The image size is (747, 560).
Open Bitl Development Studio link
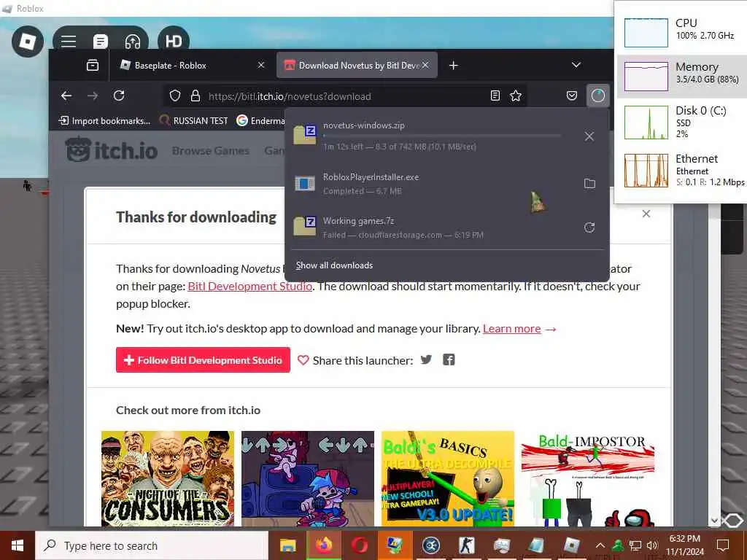click(250, 286)
